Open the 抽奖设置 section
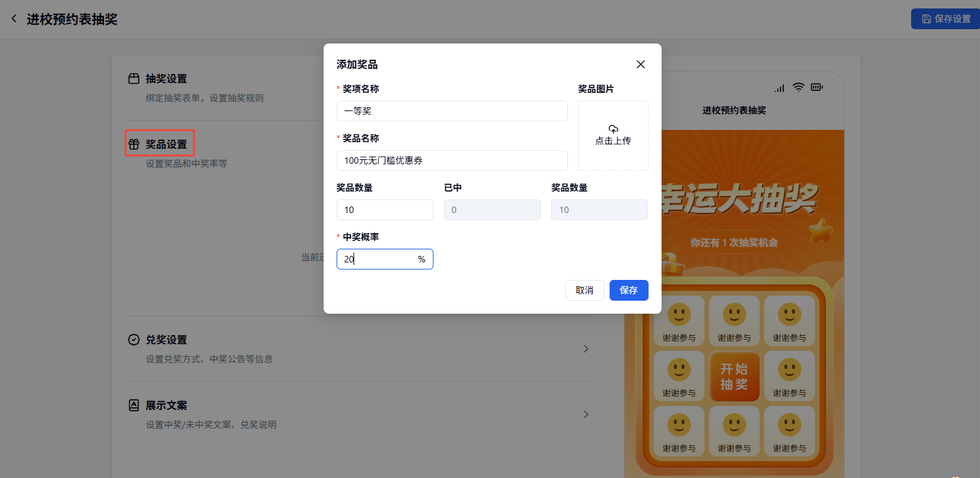980x478 pixels. pos(166,79)
